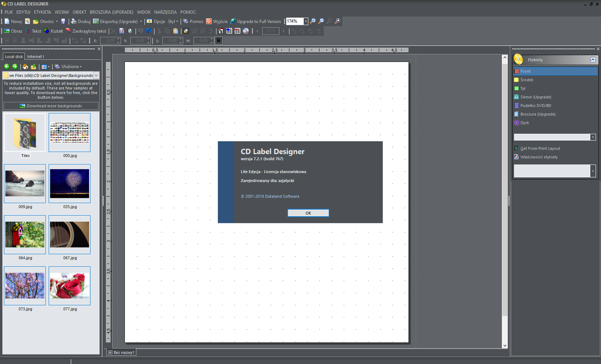Open the PLIK menu
The image size is (601, 364).
(x=9, y=12)
